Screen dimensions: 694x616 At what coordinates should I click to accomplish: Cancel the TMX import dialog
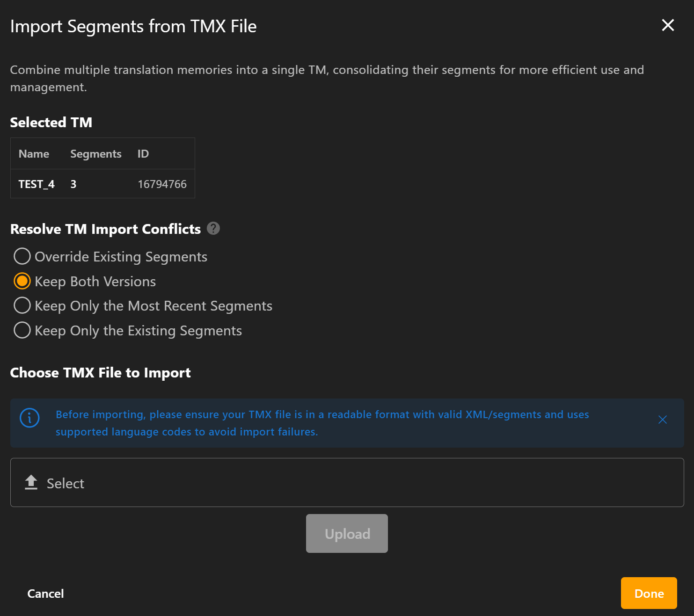coord(45,594)
